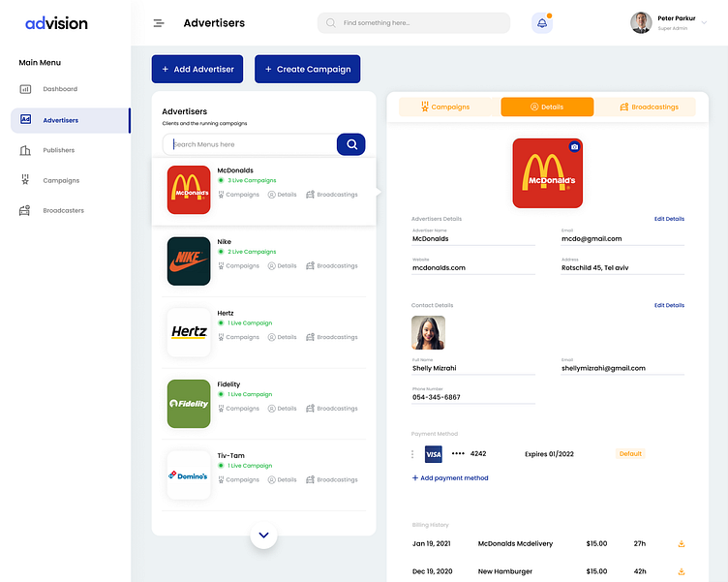Open Campaigns for Hertz row

pos(239,337)
